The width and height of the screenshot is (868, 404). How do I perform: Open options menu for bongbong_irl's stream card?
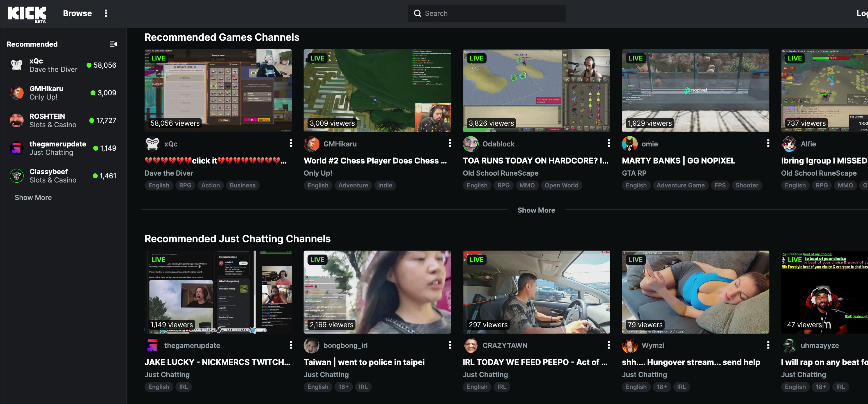tap(449, 345)
